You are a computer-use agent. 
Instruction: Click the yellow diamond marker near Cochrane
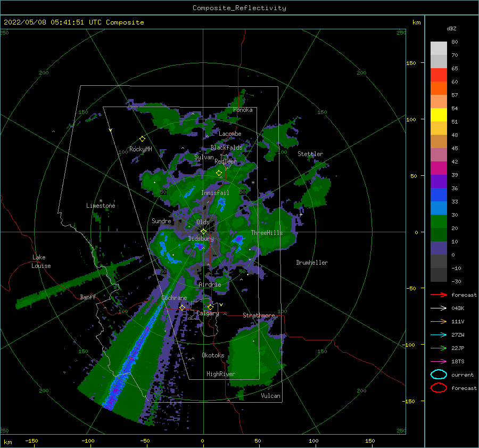pos(183,307)
